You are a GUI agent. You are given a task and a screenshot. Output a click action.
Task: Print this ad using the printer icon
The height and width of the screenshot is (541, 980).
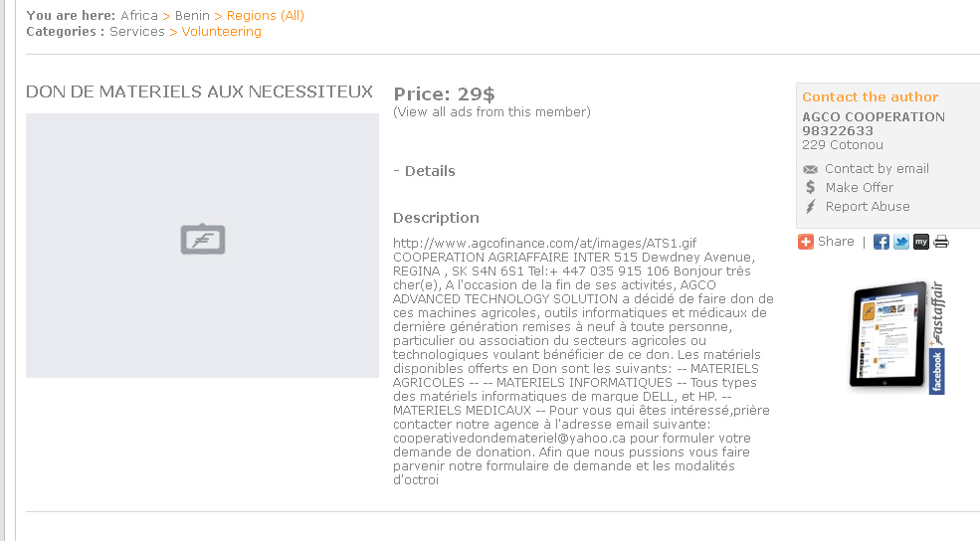tap(941, 242)
